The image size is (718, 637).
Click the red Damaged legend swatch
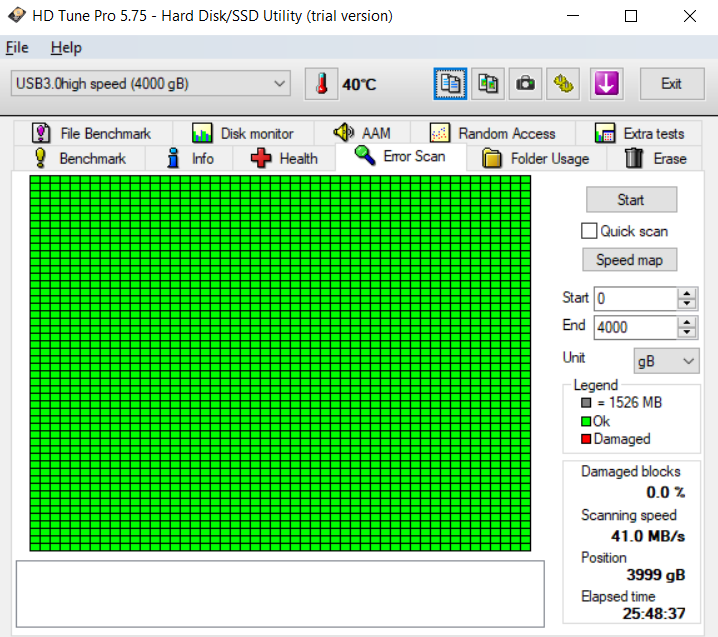coord(586,439)
